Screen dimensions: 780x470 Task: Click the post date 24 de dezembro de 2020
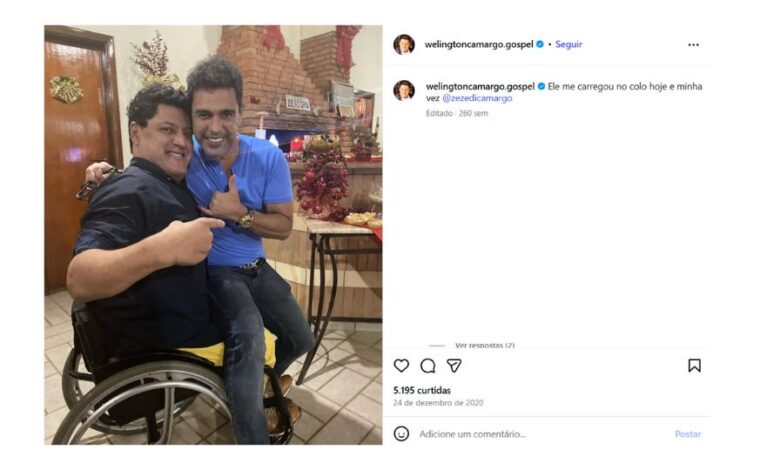[438, 403]
